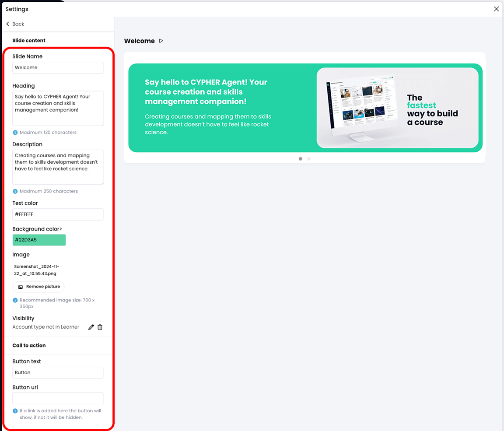
Task: Click the Settings dialog title
Action: [17, 9]
